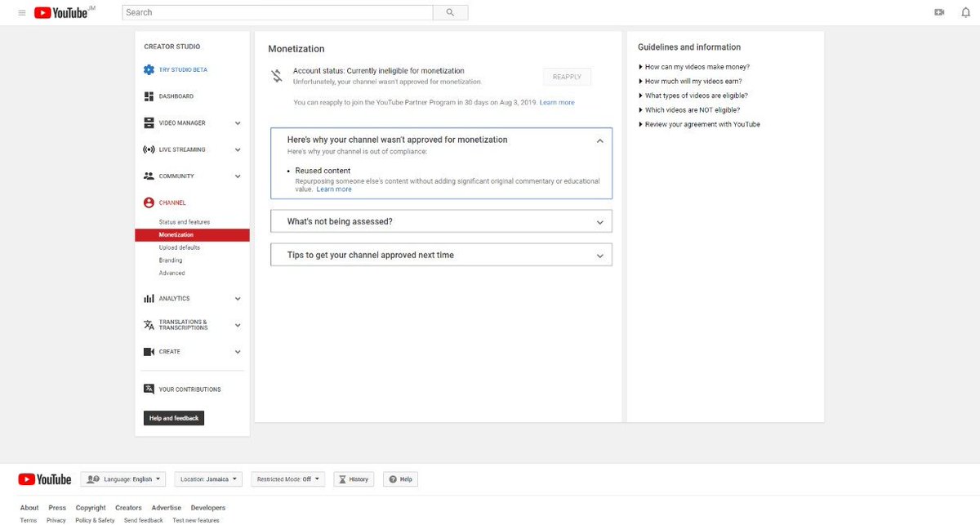
Task: Open Status and features submenu item
Action: 185,222
